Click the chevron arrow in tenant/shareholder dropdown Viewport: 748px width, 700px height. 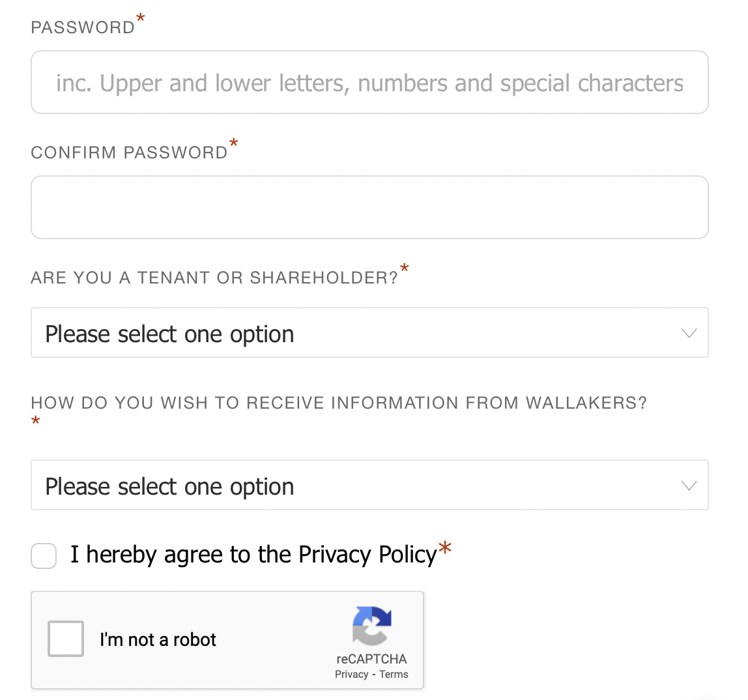[x=689, y=333]
